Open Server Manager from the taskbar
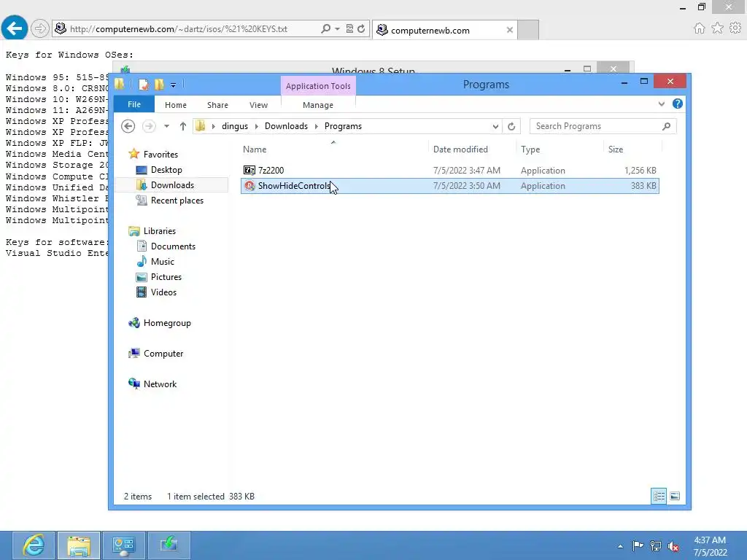Screen dimensions: 747x560 124,545
